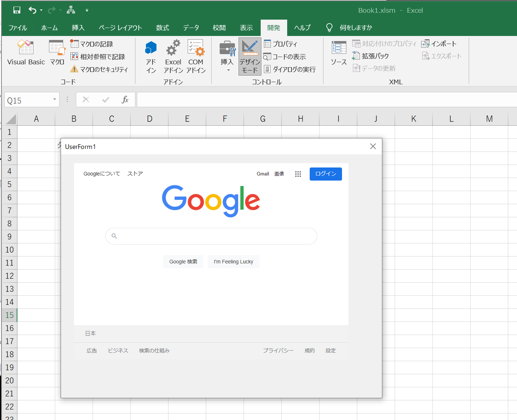
Task: Select column K header
Action: tap(414, 119)
